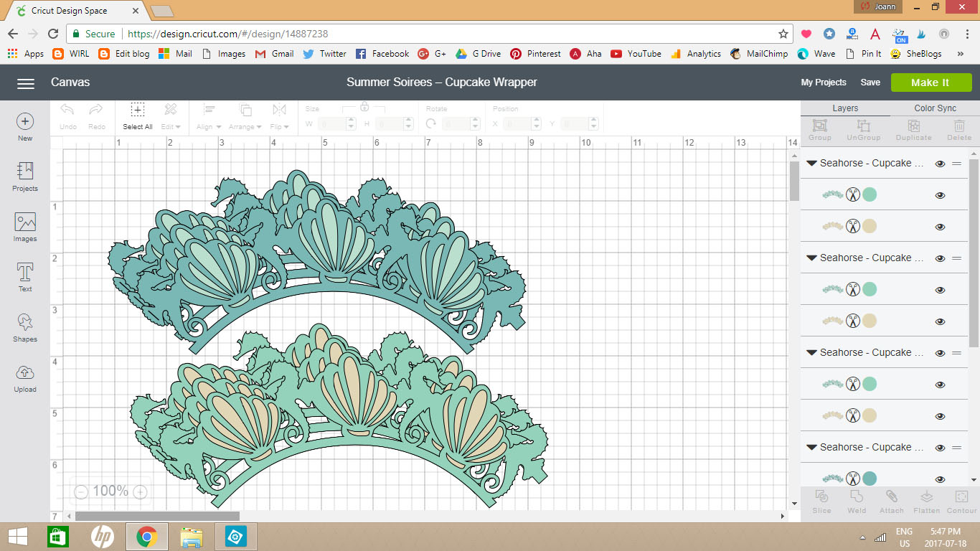Collapse the third Seahorse - Cupcake group
Viewport: 980px width, 551px height.
tap(811, 353)
